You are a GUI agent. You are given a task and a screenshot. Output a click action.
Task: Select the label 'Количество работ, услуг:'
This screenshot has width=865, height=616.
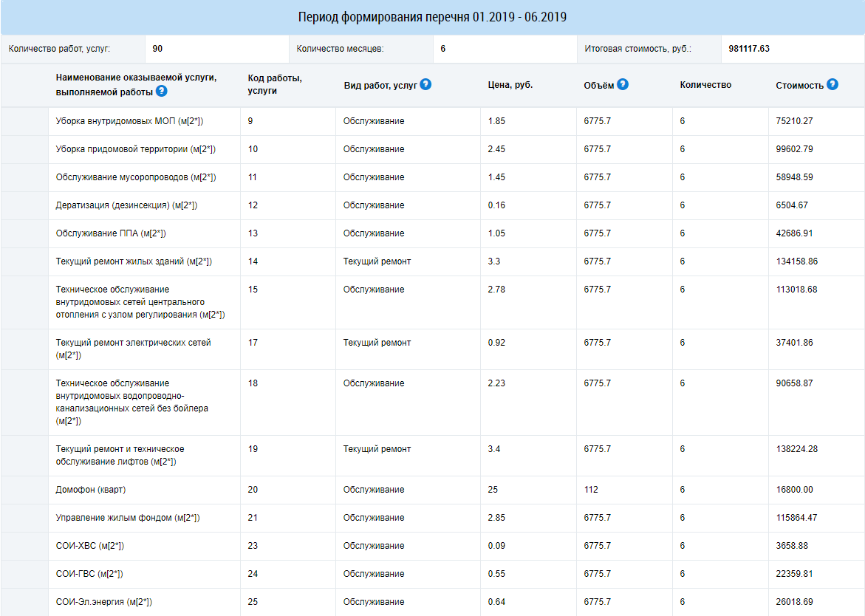coord(59,49)
